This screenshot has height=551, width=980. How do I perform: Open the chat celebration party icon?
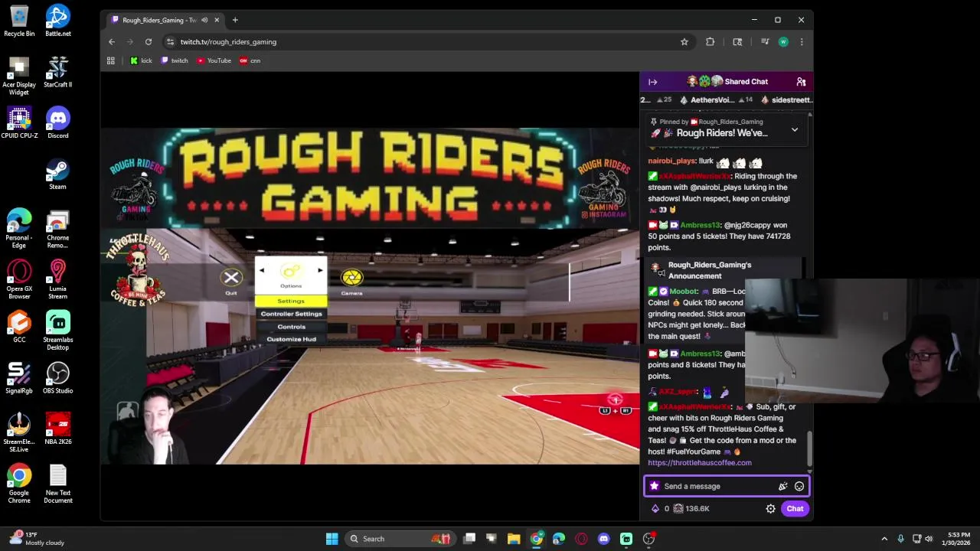click(x=782, y=486)
